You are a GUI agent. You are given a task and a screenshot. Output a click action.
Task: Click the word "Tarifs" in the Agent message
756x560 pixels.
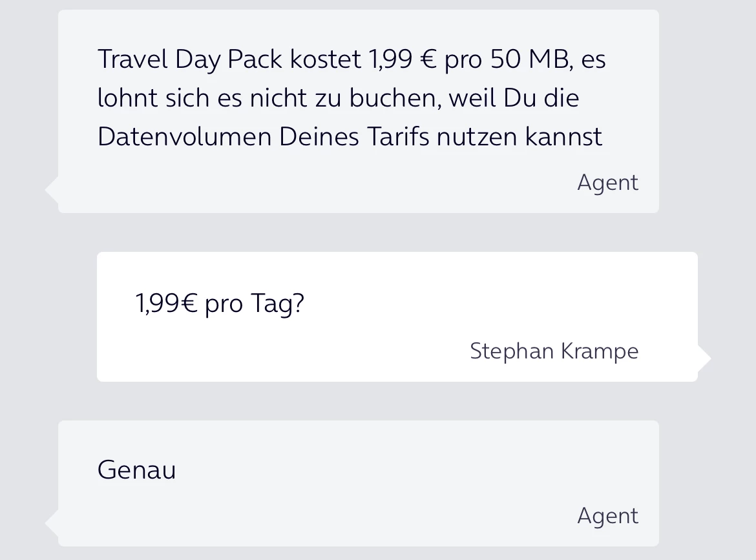tap(399, 137)
